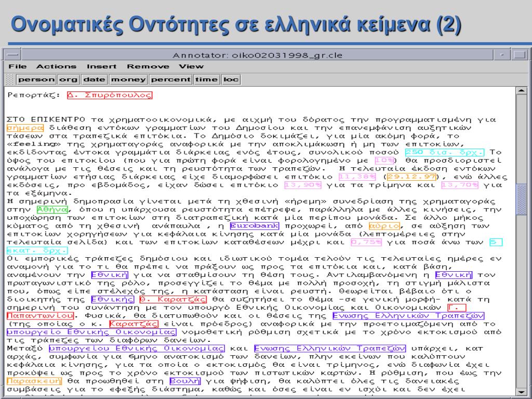The image size is (532, 399).
Task: Click the organization annotation 'Βουλή'
Action: click(185, 381)
